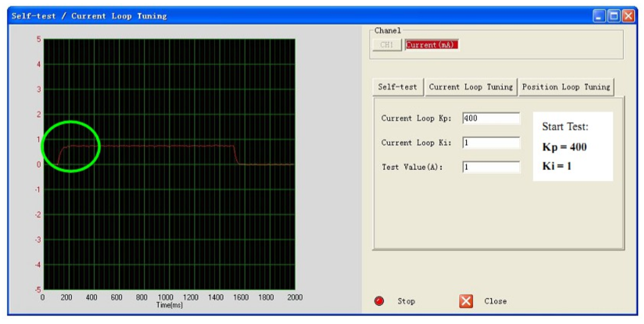The image size is (644, 324).
Task: Focus the Current Loop Ki input field
Action: (x=491, y=143)
